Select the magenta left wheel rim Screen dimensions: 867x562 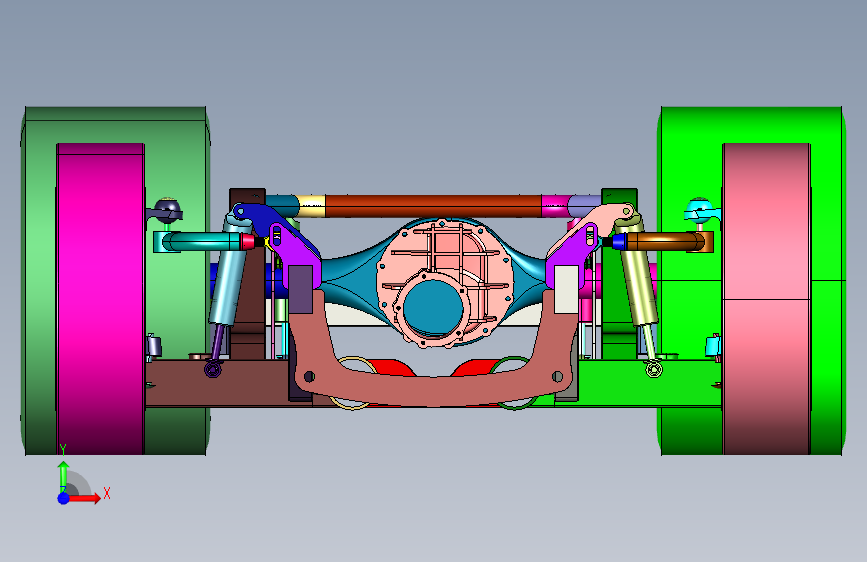pos(101,299)
